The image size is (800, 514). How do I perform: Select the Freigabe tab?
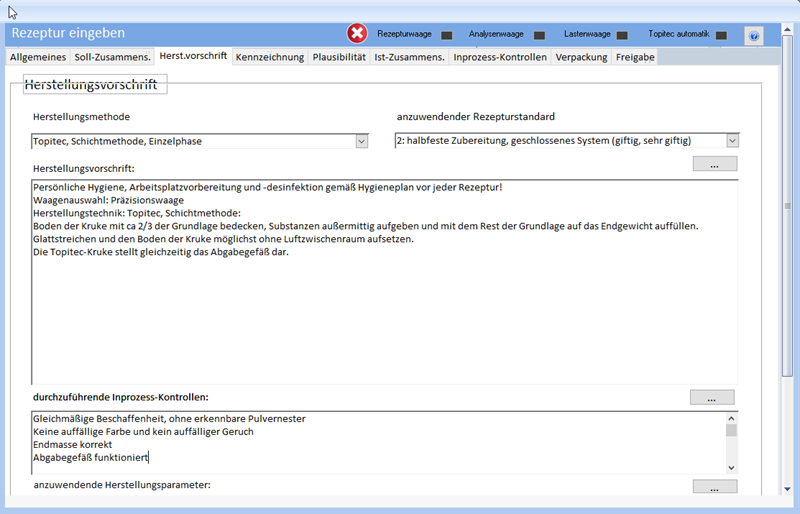(x=635, y=57)
